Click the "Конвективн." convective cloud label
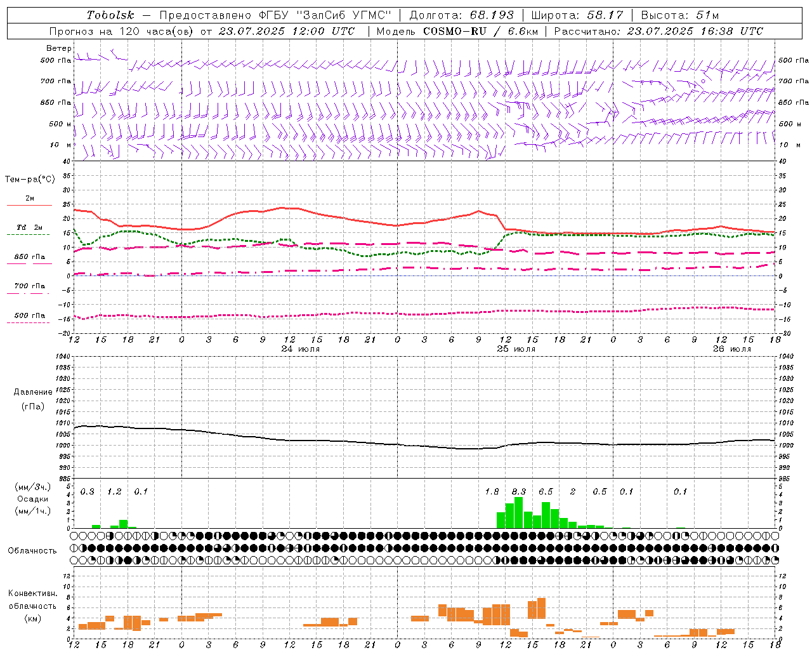Screen dimensions: 812x650 tap(32, 594)
